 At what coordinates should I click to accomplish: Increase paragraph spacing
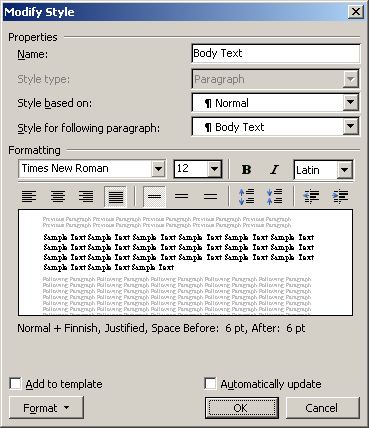(x=247, y=196)
